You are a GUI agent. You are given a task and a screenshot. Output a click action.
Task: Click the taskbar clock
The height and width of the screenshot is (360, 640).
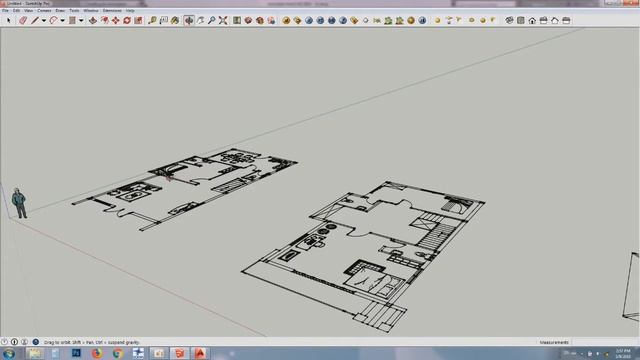pyautogui.click(x=623, y=353)
